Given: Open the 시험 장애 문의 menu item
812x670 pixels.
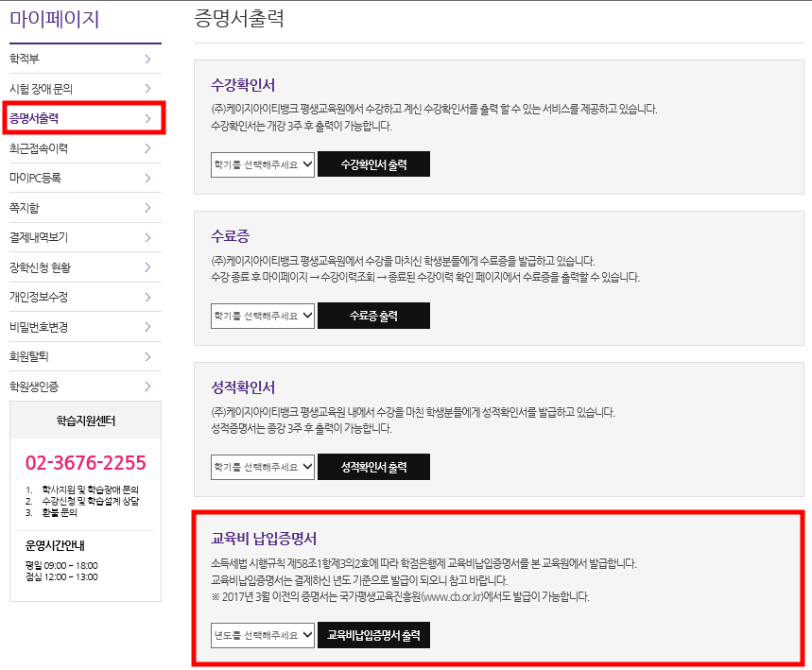Looking at the screenshot, I should coord(85,89).
